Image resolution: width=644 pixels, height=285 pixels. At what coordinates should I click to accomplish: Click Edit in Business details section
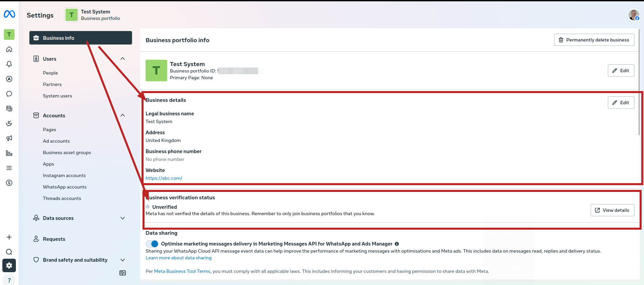pyautogui.click(x=621, y=103)
